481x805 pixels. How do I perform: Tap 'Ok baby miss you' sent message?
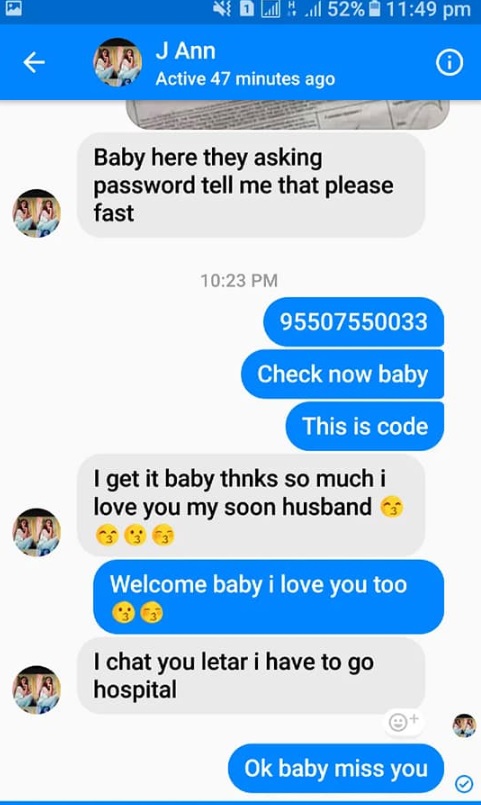[x=336, y=768]
